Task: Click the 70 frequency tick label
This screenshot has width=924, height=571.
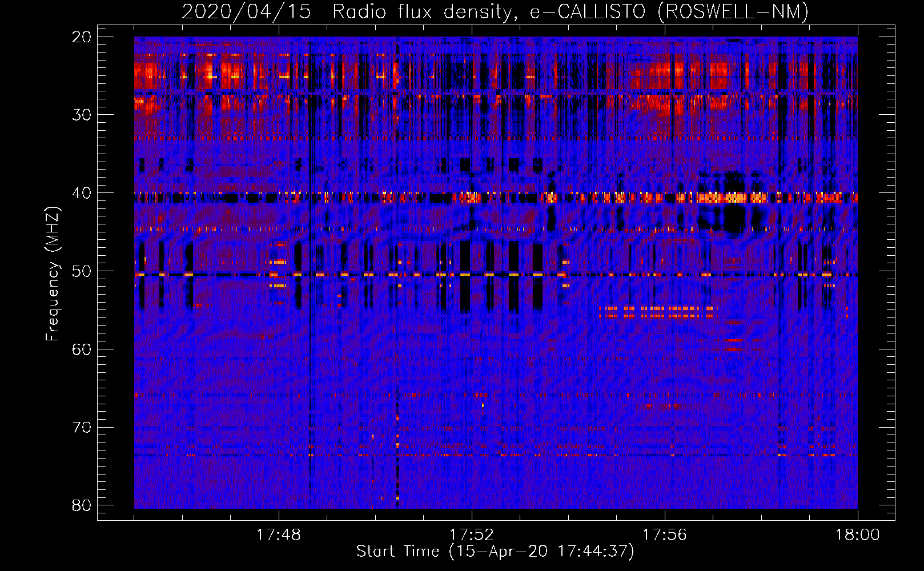Action: point(82,427)
